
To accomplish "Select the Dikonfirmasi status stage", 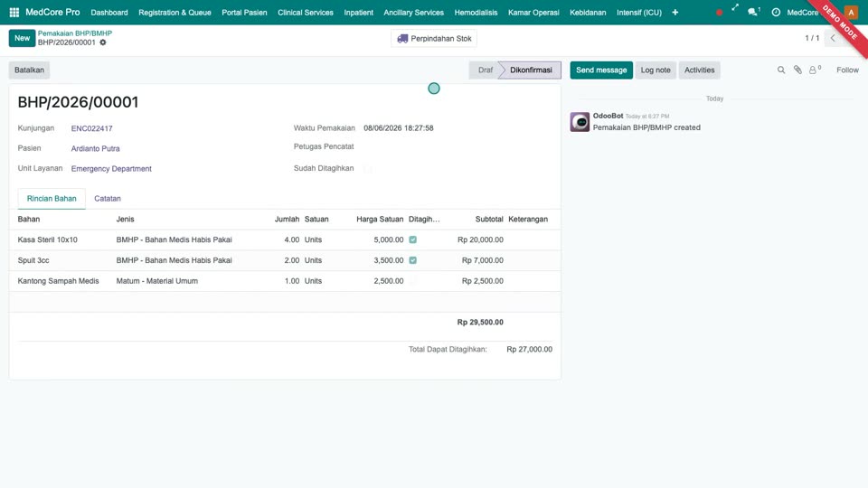I will (x=531, y=70).
